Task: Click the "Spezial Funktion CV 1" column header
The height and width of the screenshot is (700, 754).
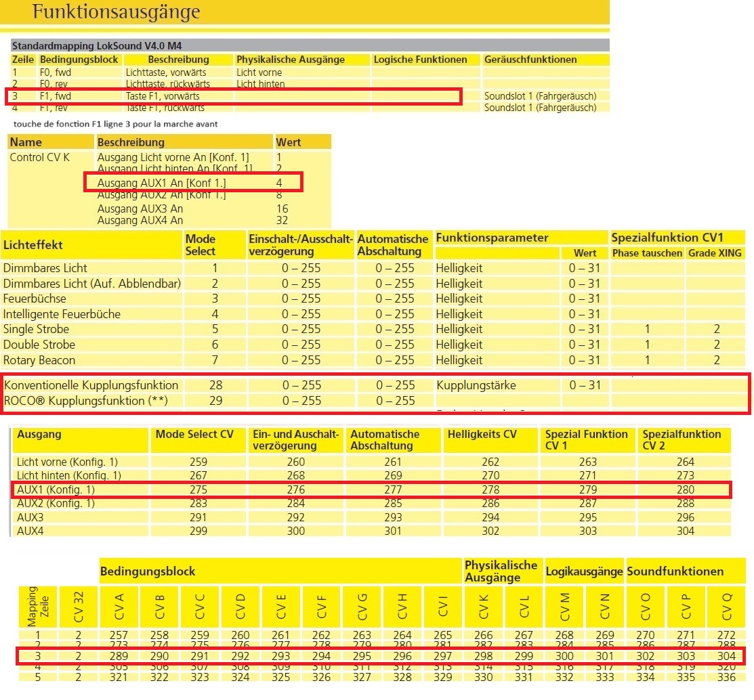Action: (x=586, y=439)
